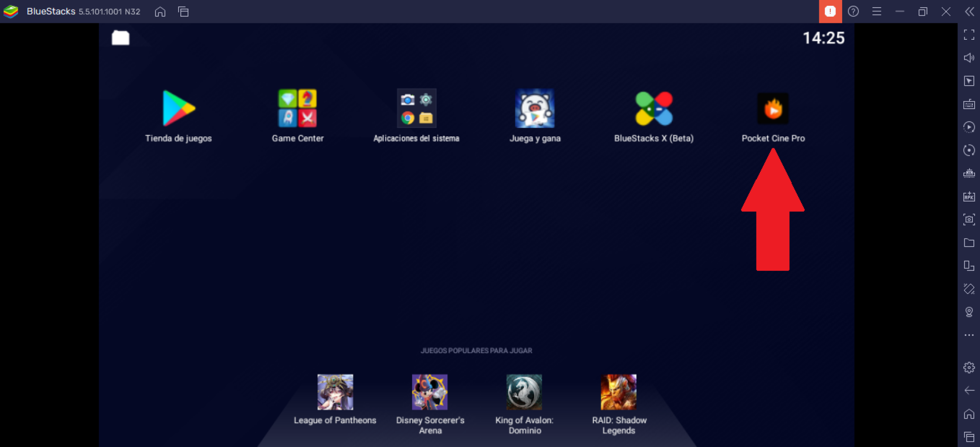Screen dimensions: 980x447
Task: Toggle the volume speaker icon in the sidebar
Action: pos(969,58)
